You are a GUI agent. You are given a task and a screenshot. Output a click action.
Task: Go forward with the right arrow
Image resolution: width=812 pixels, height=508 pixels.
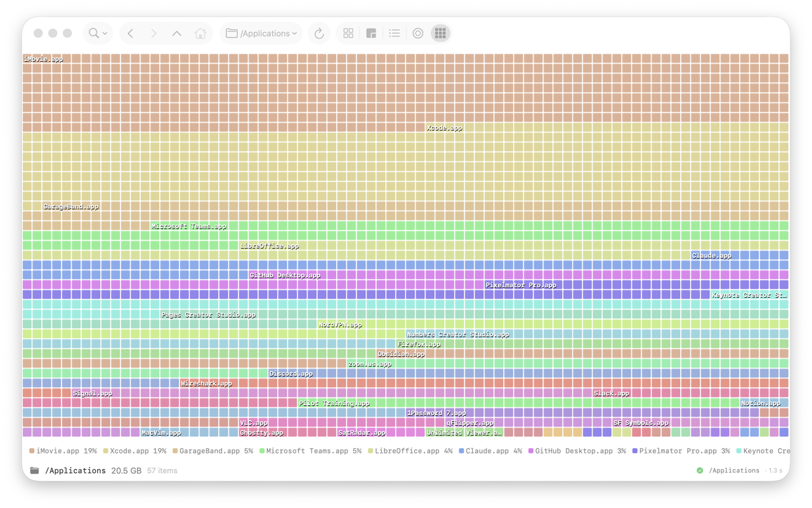[154, 33]
